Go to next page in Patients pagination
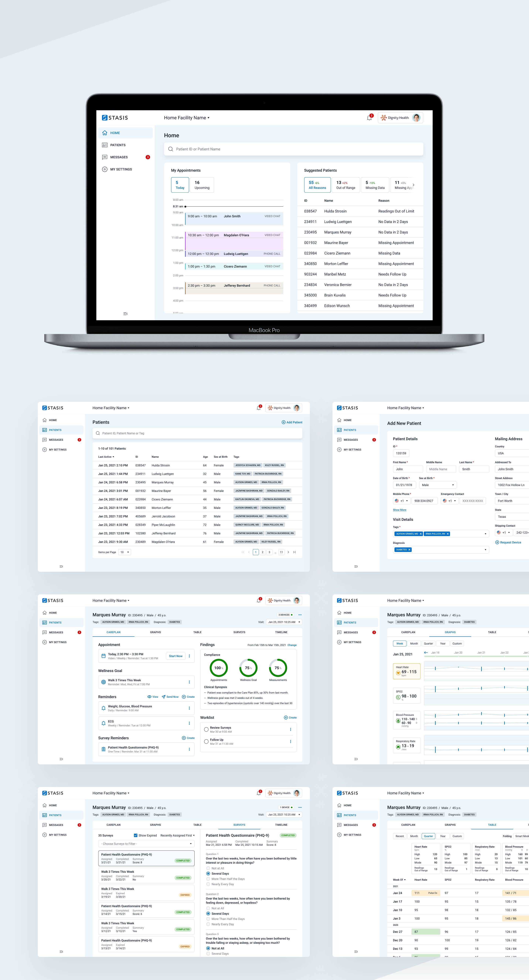The height and width of the screenshot is (980, 529). click(x=288, y=552)
